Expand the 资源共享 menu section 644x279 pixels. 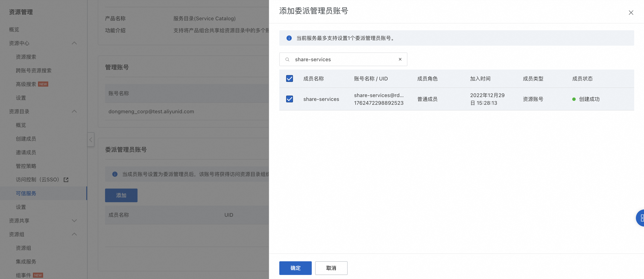click(74, 221)
